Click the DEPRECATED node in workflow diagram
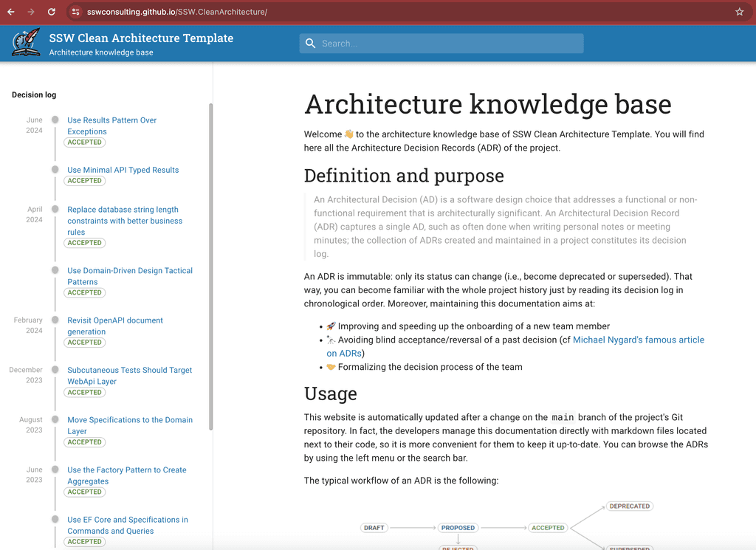The height and width of the screenshot is (550, 756). pyautogui.click(x=629, y=506)
